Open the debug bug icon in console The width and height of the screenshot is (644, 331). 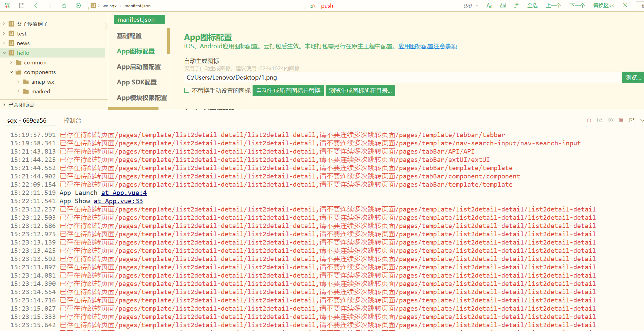pyautogui.click(x=589, y=120)
